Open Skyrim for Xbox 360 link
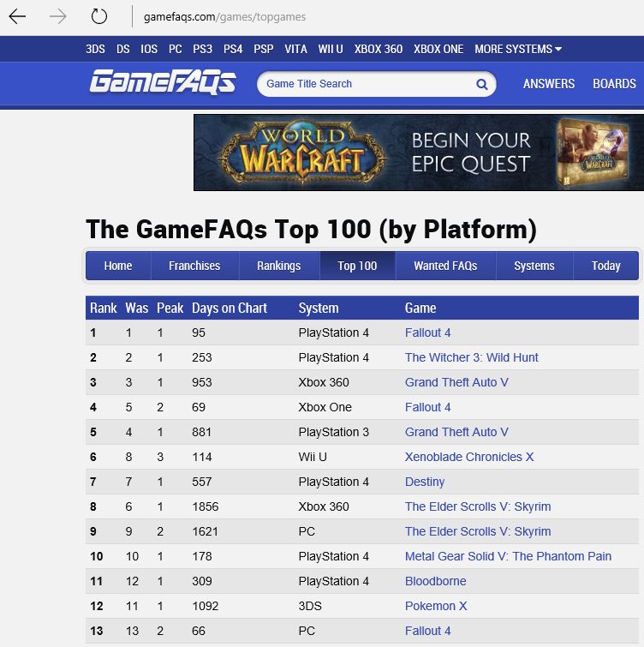644x647 pixels. coord(478,506)
